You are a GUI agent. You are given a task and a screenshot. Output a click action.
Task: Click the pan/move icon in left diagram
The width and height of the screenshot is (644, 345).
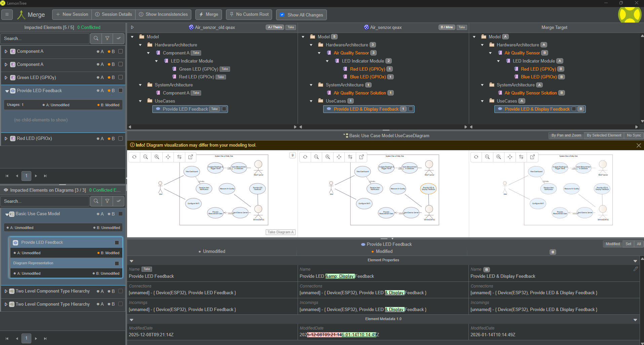pyautogui.click(x=168, y=157)
